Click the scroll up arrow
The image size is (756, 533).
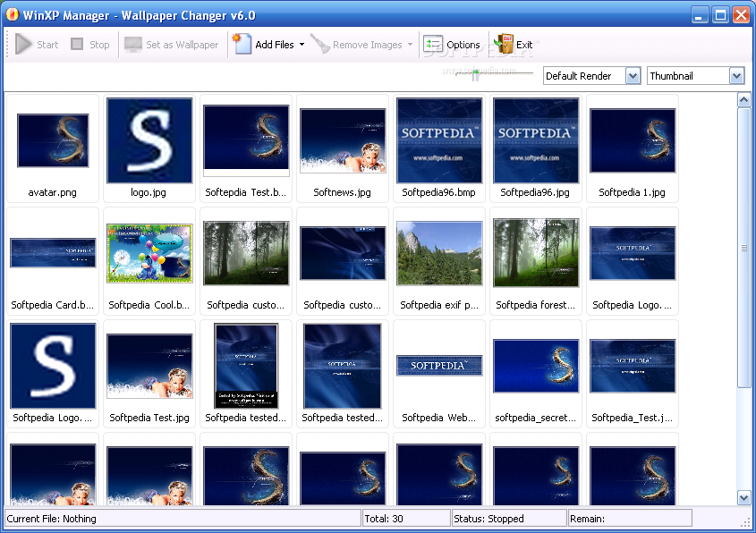click(743, 100)
